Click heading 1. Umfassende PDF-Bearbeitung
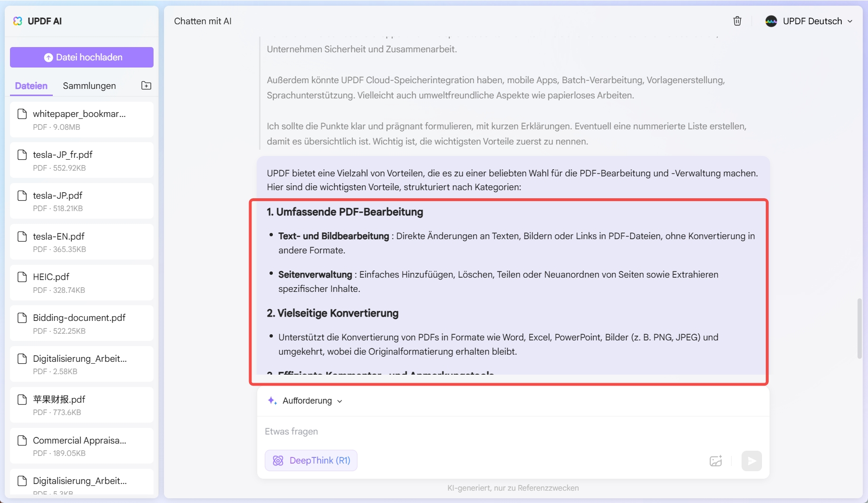This screenshot has height=503, width=868. coord(345,212)
